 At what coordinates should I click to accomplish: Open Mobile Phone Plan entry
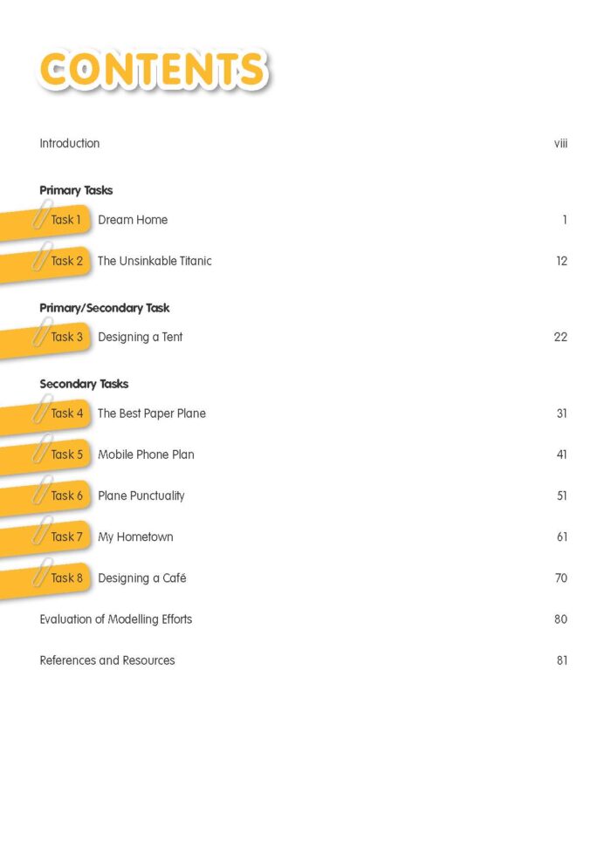click(x=146, y=455)
